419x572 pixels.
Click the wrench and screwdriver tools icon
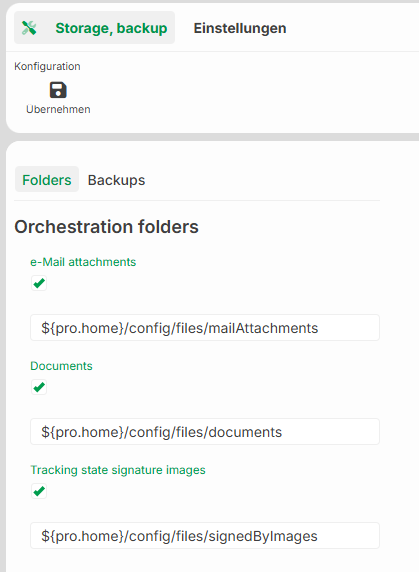[x=29, y=28]
